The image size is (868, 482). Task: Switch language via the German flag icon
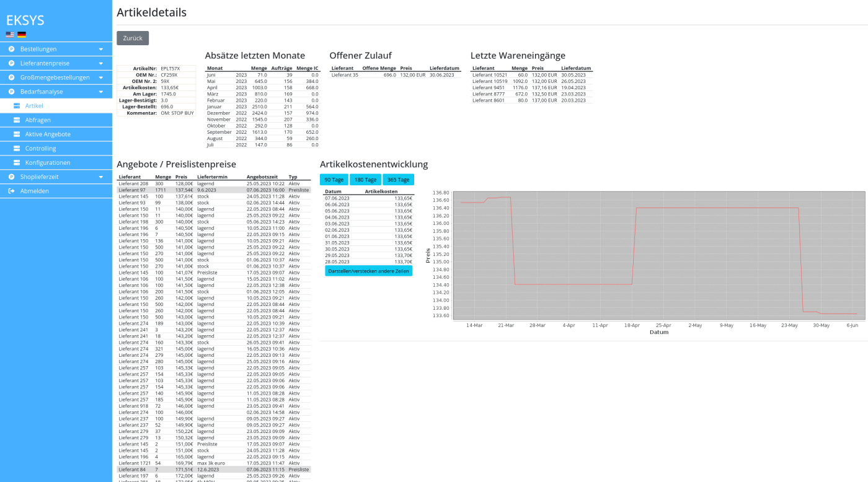[22, 35]
